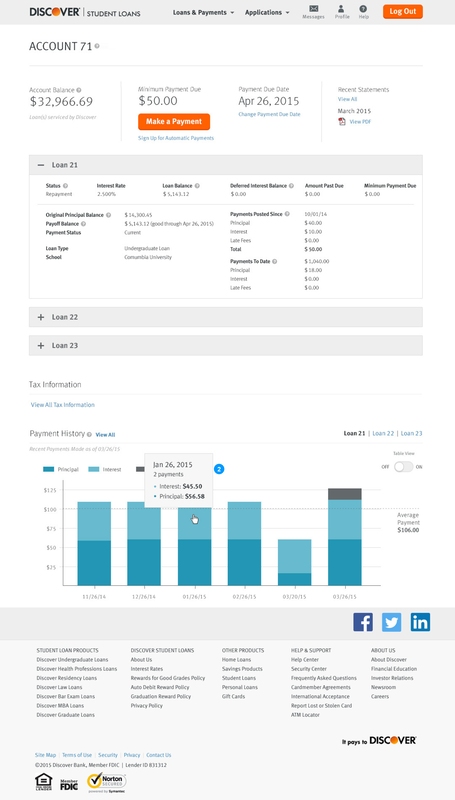Click the Make a Payment button

174,121
